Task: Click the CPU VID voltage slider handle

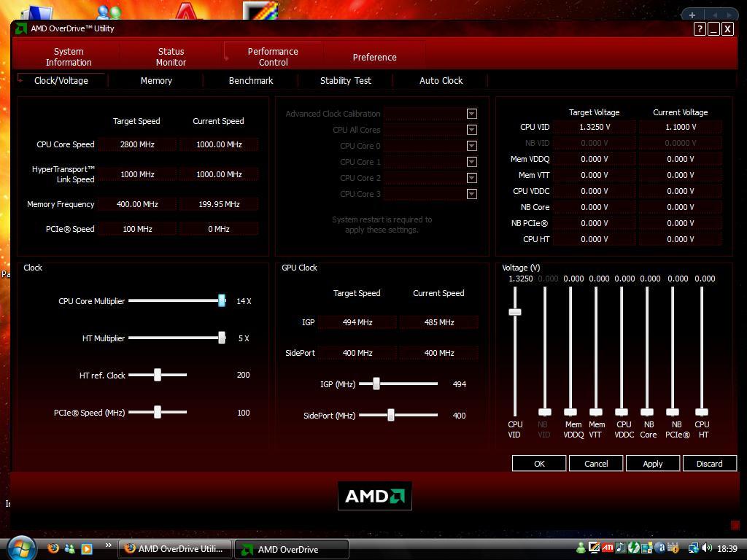Action: pos(515,312)
